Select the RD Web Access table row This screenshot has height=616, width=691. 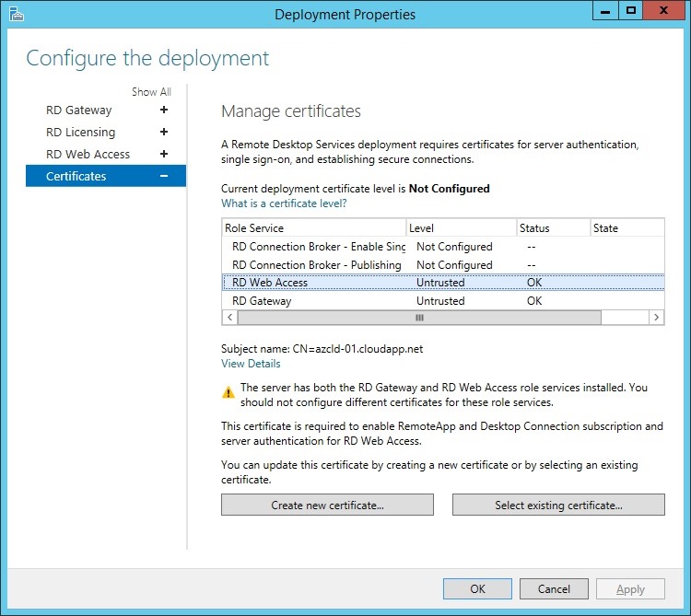pyautogui.click(x=443, y=283)
